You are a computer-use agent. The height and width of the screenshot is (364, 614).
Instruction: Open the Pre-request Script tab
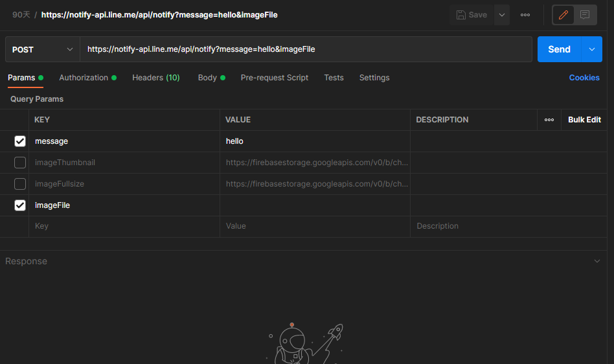tap(275, 78)
